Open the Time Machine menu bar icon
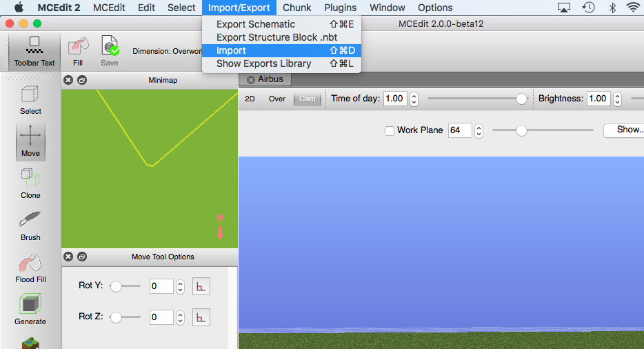The width and height of the screenshot is (644, 349). (x=589, y=8)
